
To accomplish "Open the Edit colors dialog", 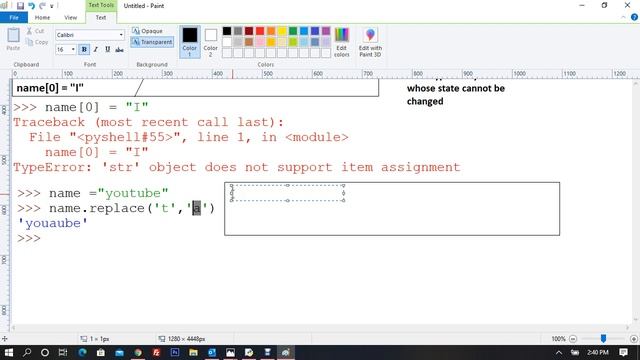I will 342,42.
